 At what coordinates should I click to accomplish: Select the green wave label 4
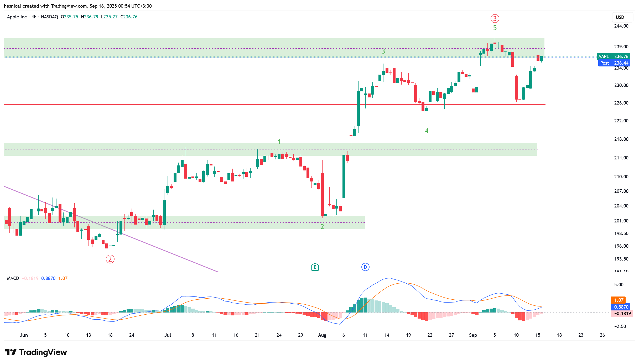(427, 131)
